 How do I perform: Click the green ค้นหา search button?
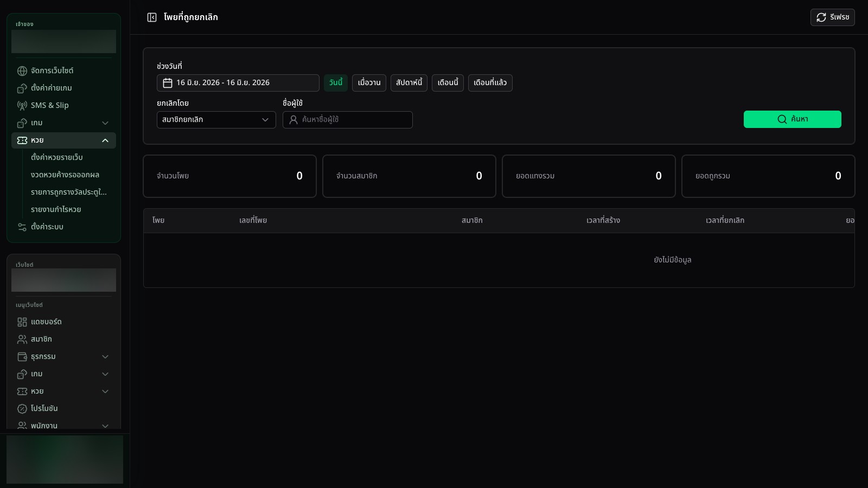click(793, 119)
